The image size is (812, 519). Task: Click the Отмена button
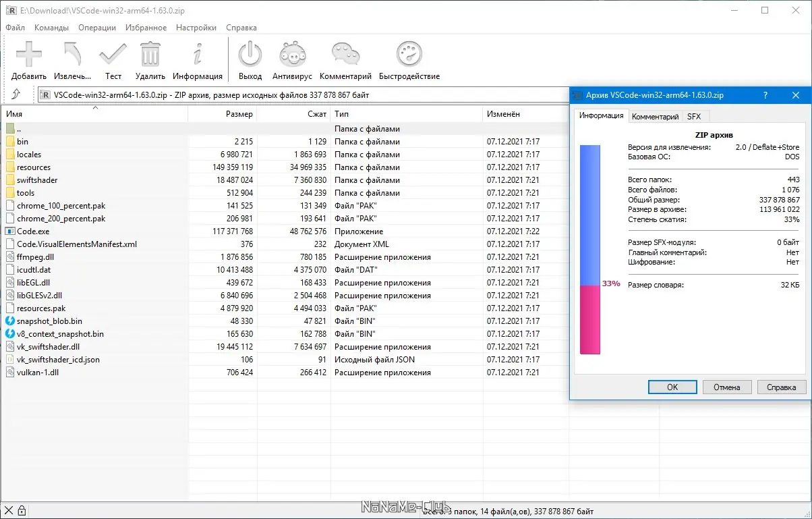pos(727,387)
